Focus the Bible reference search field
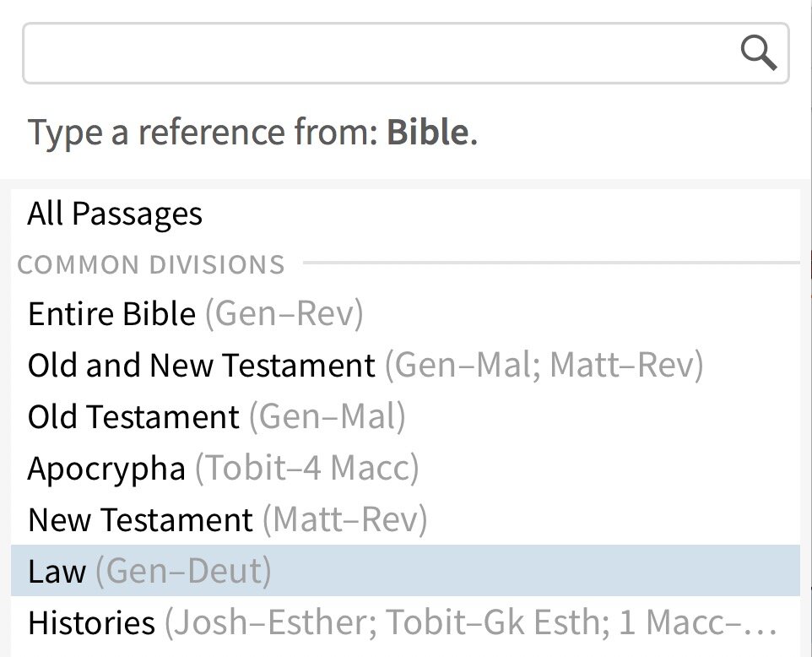Viewport: 812px width, 657px height. coord(405,53)
